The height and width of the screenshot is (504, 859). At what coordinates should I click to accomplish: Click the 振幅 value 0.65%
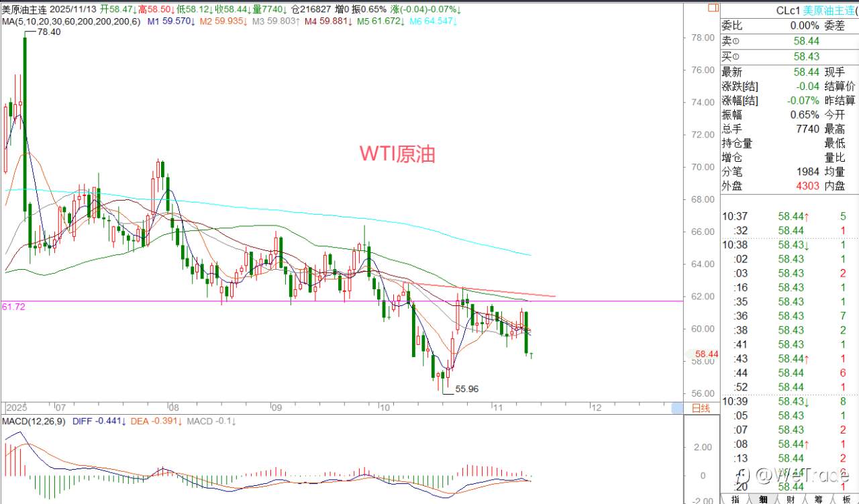pos(805,115)
